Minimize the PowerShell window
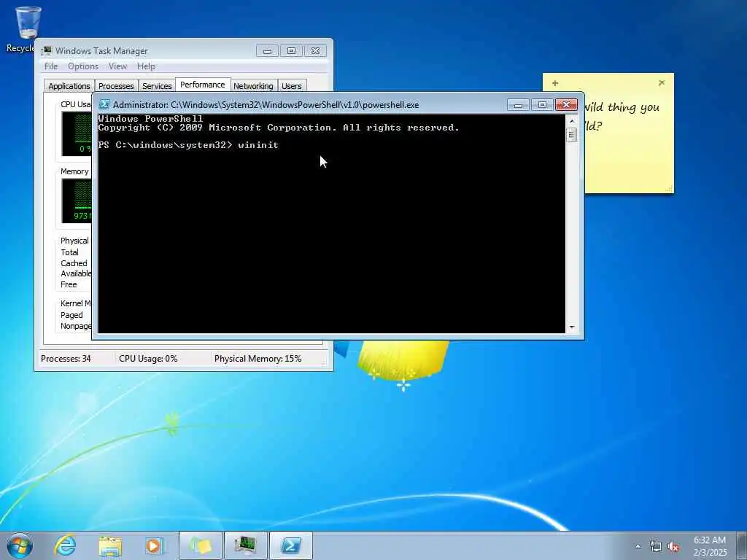The height and width of the screenshot is (560, 747). [x=518, y=105]
